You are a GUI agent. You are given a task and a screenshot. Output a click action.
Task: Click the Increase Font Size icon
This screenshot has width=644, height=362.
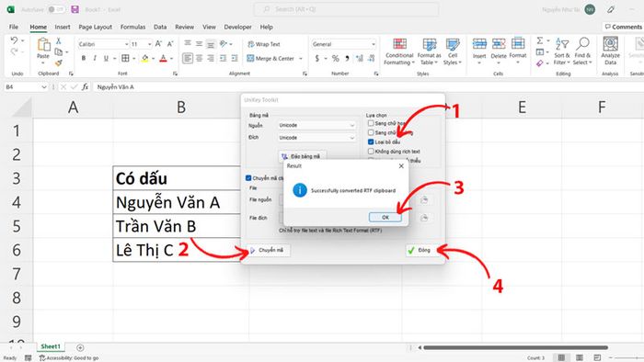[x=158, y=44]
